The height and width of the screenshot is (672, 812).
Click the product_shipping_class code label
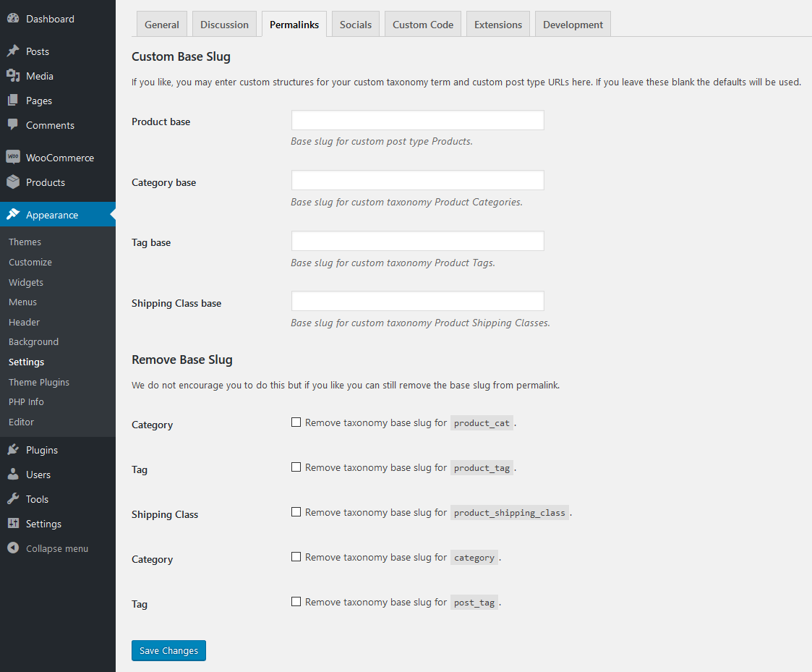point(510,513)
